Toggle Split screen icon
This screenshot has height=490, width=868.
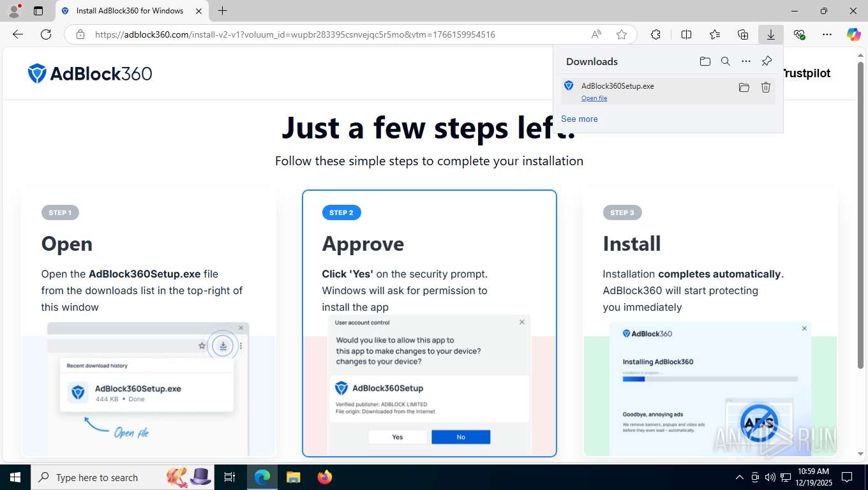click(686, 34)
